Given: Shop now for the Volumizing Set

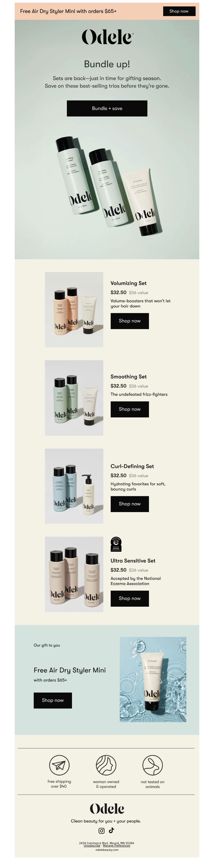Looking at the screenshot, I should coord(129,321).
